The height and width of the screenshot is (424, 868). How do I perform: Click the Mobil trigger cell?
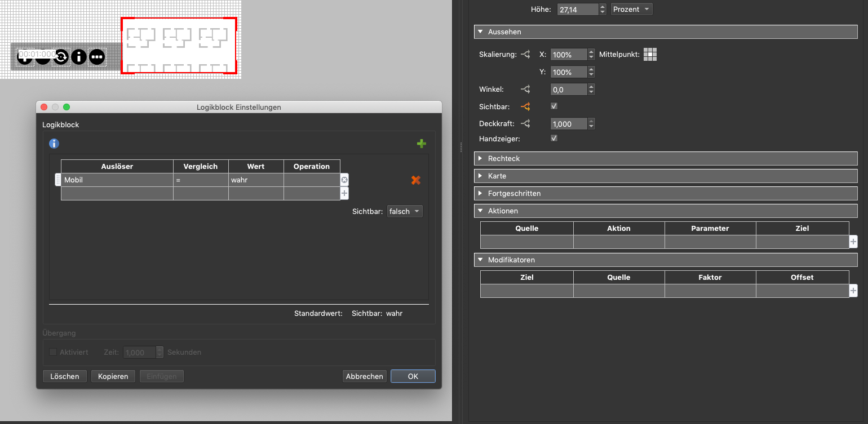click(x=117, y=180)
